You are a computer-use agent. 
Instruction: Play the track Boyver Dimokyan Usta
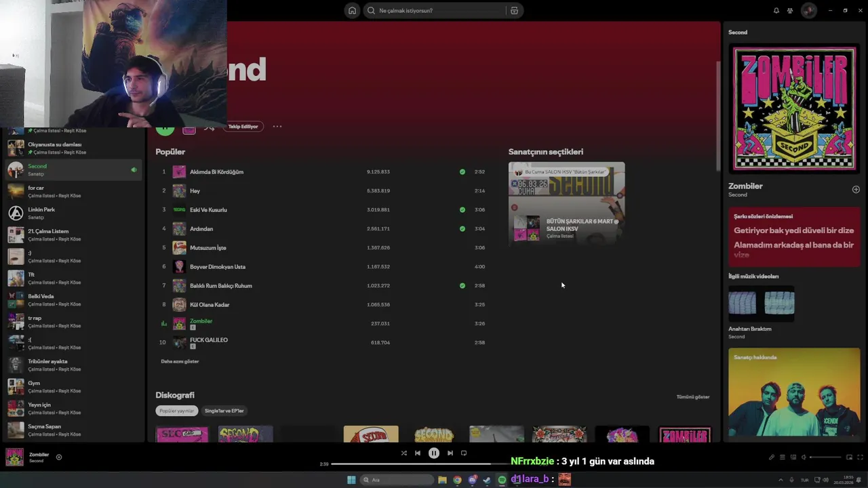tap(324, 266)
